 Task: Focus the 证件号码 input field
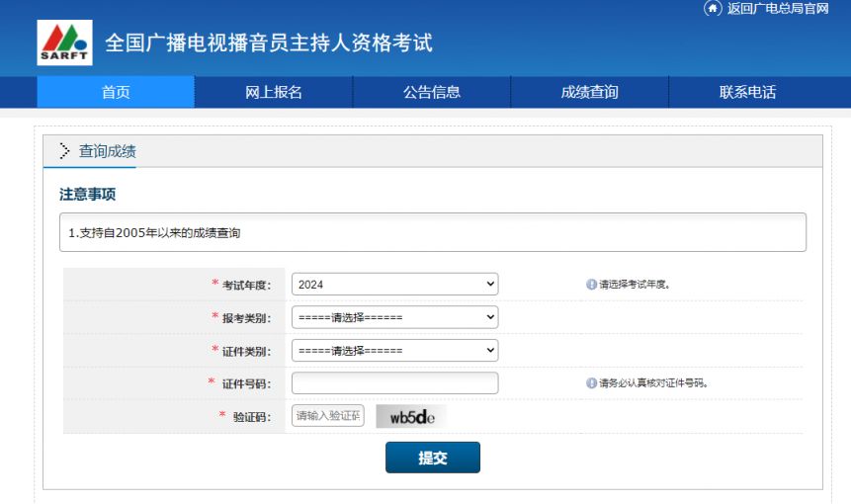click(x=394, y=383)
